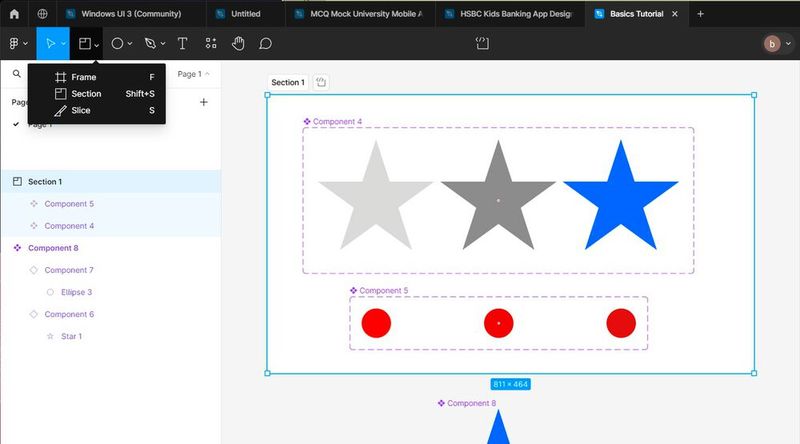Open the Resources tool
The image size is (800, 444).
point(211,44)
